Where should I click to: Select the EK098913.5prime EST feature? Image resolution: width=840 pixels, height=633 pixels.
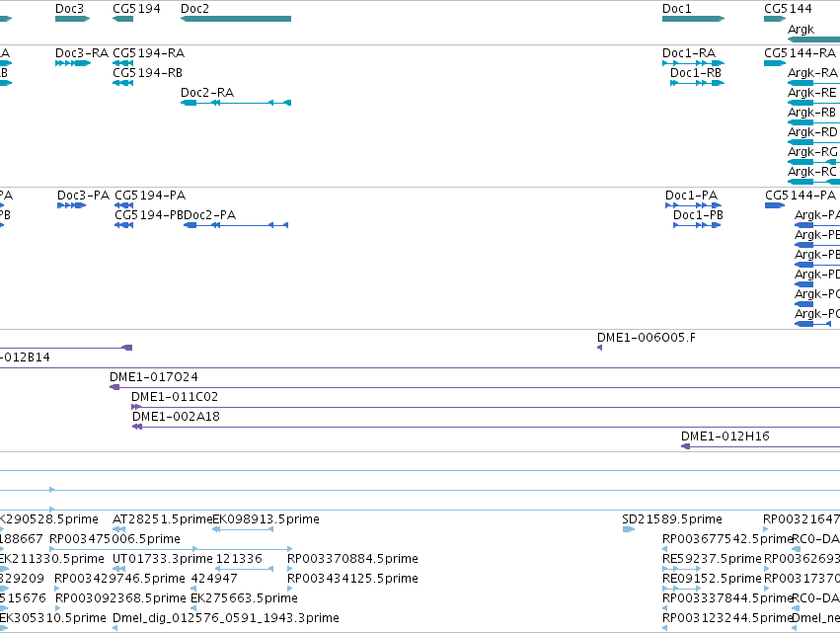point(243,529)
